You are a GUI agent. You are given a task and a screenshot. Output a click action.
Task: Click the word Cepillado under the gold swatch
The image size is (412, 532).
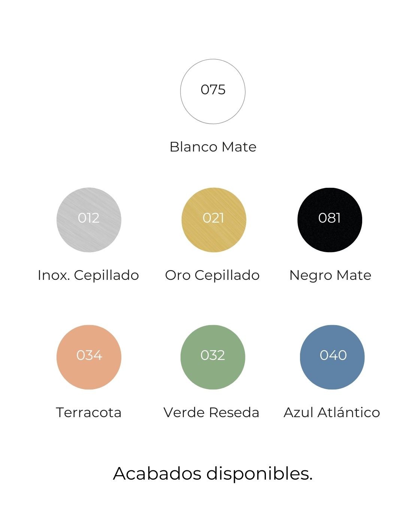coord(227,275)
